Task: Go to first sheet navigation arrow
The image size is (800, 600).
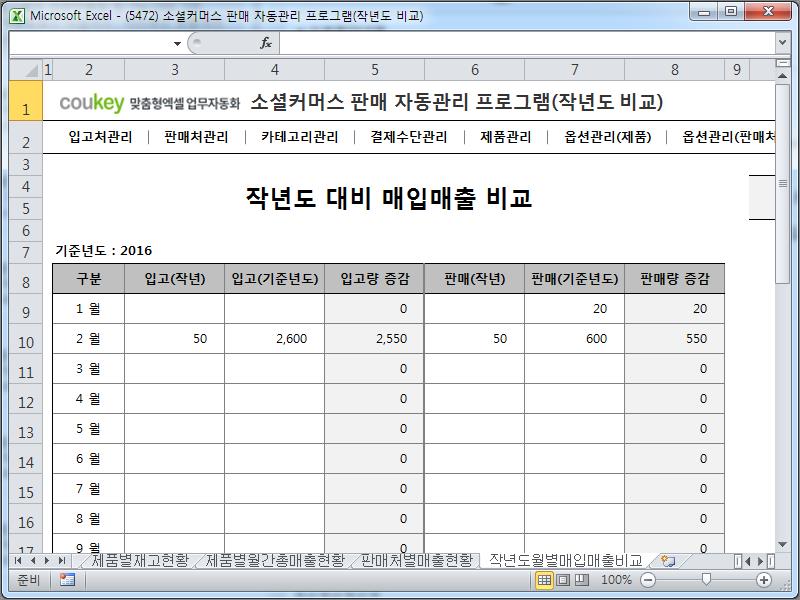Action: [x=18, y=561]
